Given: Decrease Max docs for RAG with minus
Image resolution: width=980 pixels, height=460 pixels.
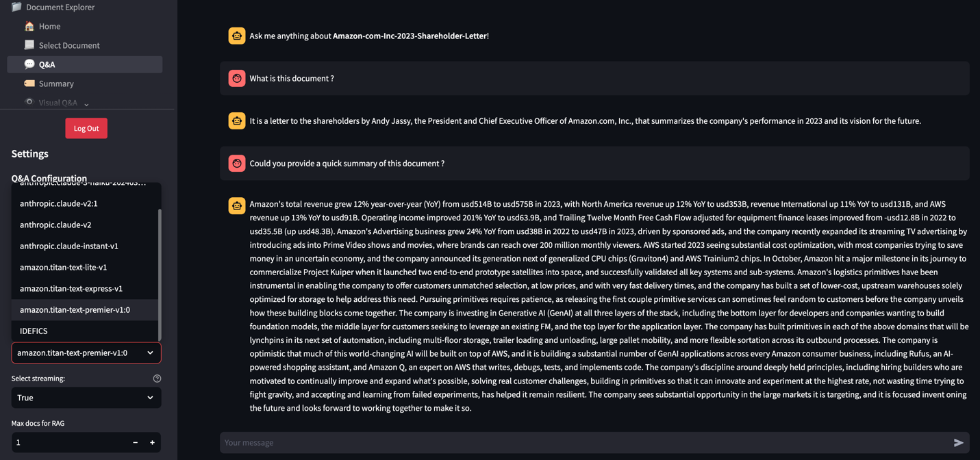Looking at the screenshot, I should (x=135, y=443).
